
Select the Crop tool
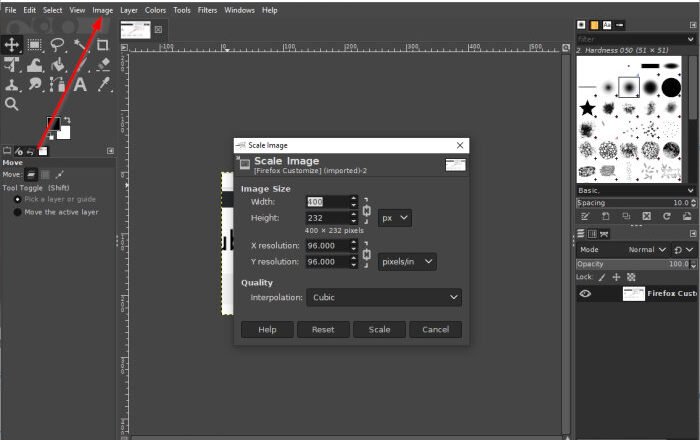tap(103, 45)
